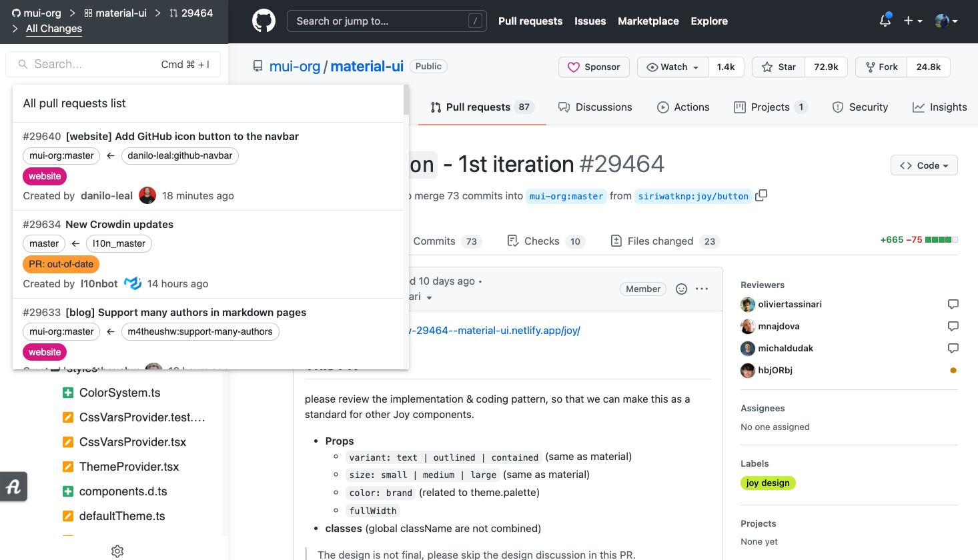Open Actions tab

683,107
